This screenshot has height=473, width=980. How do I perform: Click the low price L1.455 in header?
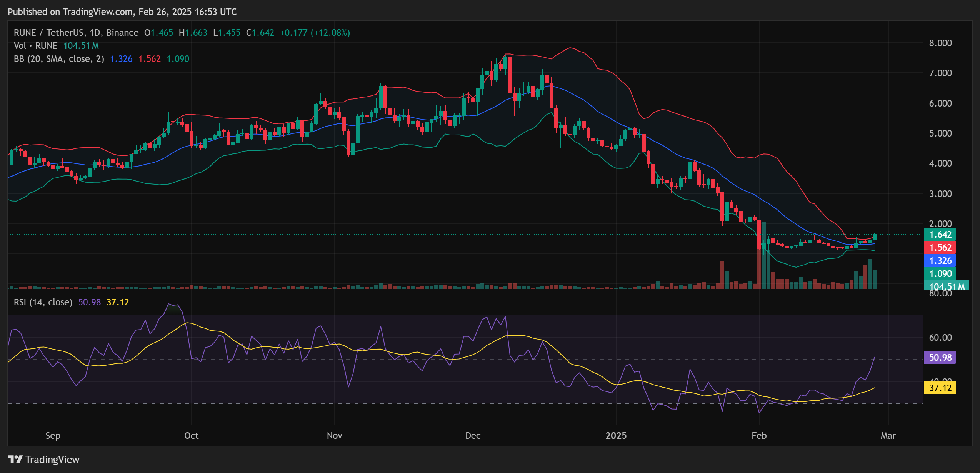(x=227, y=33)
